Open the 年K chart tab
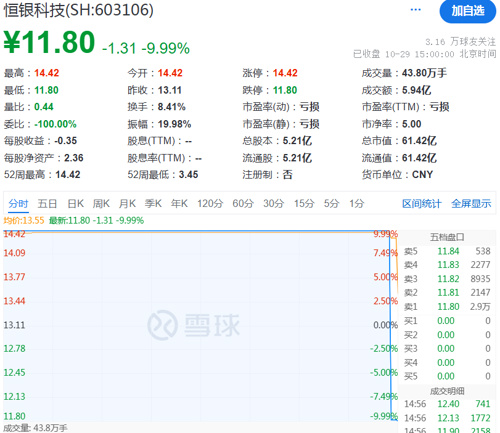The height and width of the screenshot is (433, 500). [x=179, y=203]
